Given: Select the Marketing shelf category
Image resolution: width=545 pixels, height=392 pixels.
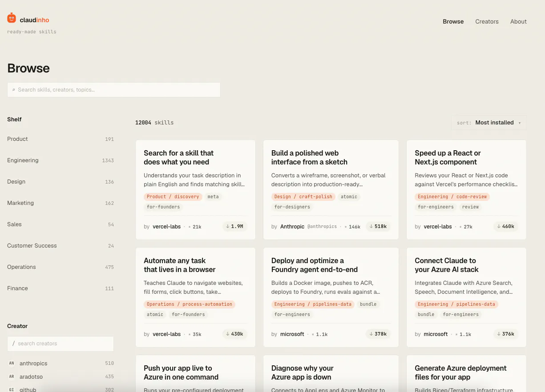Looking at the screenshot, I should coord(61,203).
